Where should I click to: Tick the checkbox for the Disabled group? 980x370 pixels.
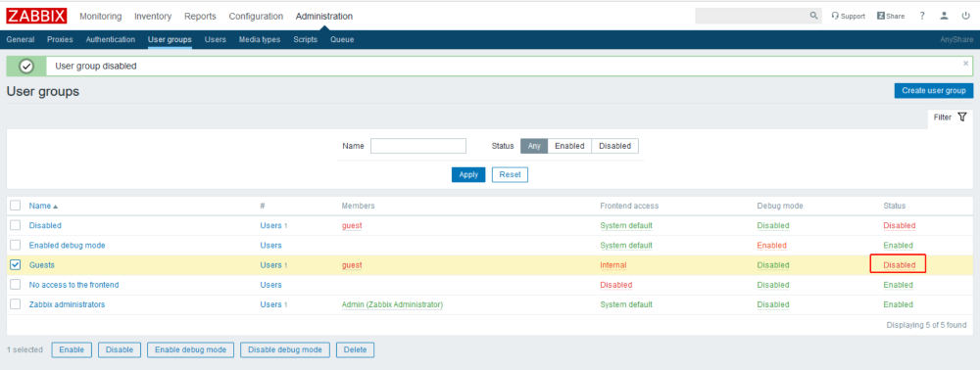[16, 225]
